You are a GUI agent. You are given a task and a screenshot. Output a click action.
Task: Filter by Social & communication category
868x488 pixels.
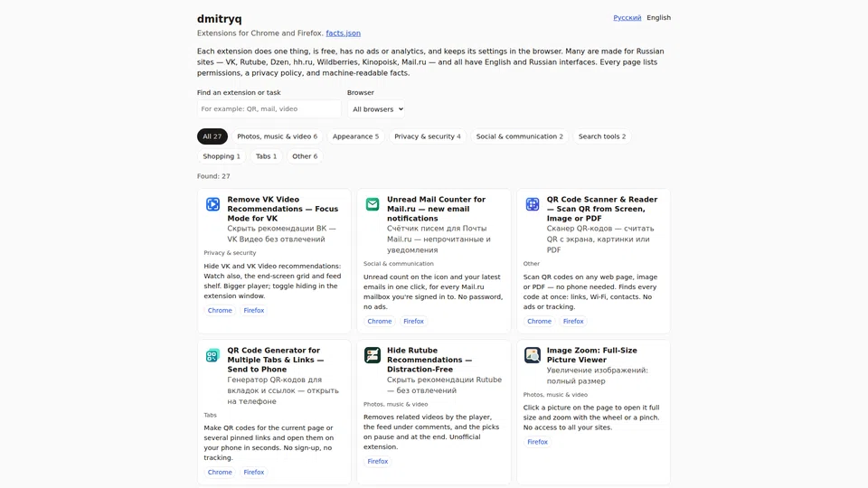(519, 136)
